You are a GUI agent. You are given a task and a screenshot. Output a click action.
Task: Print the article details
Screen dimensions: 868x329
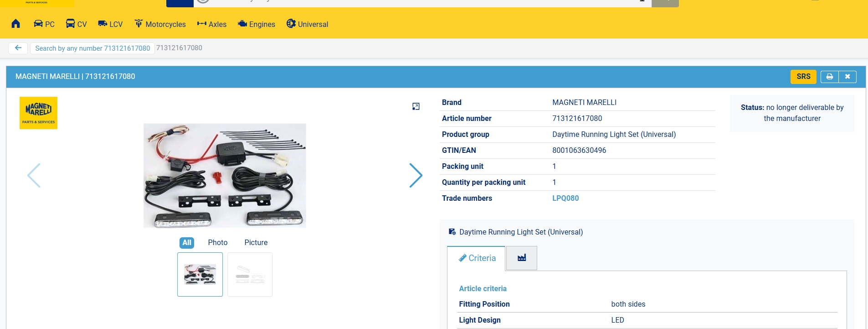(x=829, y=77)
